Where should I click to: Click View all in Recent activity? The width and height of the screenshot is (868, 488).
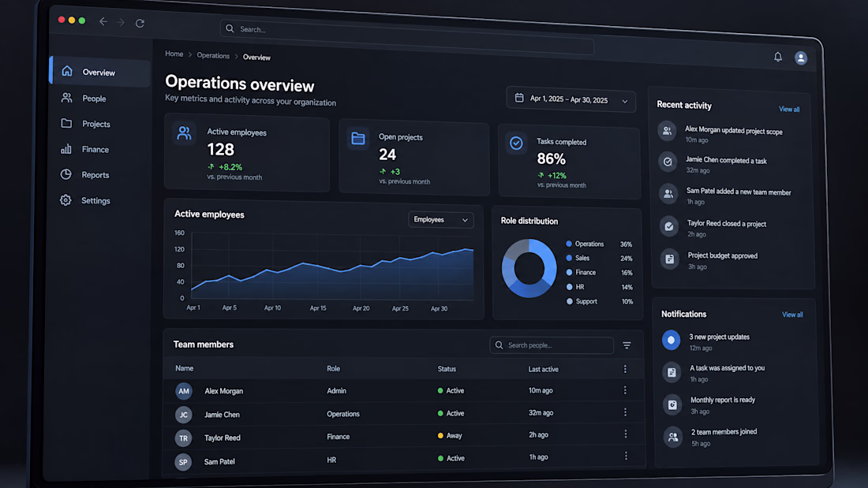(789, 110)
